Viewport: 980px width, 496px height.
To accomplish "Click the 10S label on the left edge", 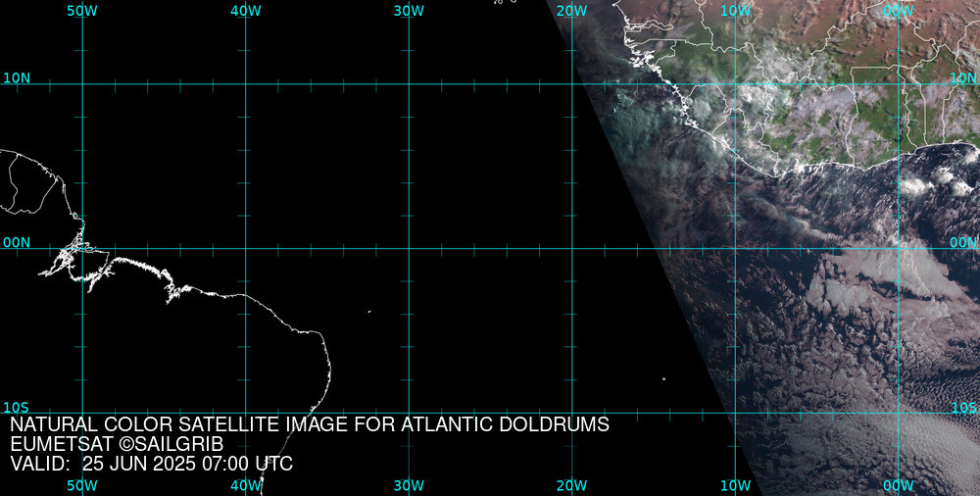I will (17, 408).
